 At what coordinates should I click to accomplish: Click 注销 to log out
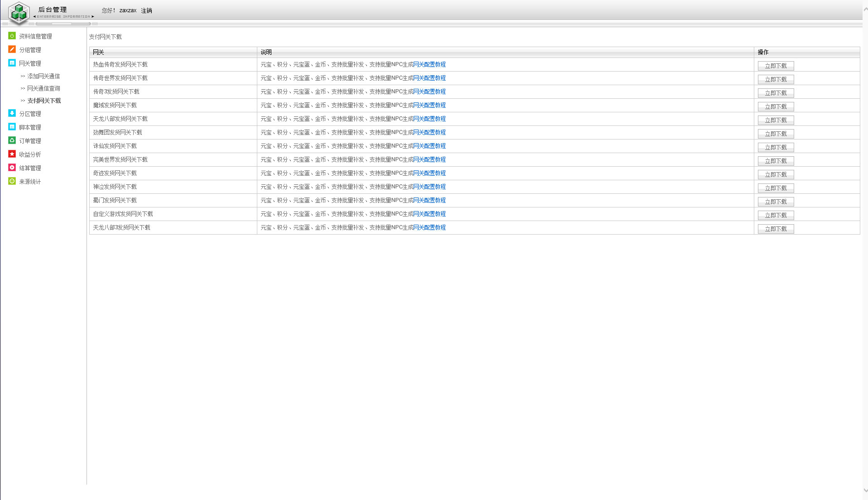(146, 10)
